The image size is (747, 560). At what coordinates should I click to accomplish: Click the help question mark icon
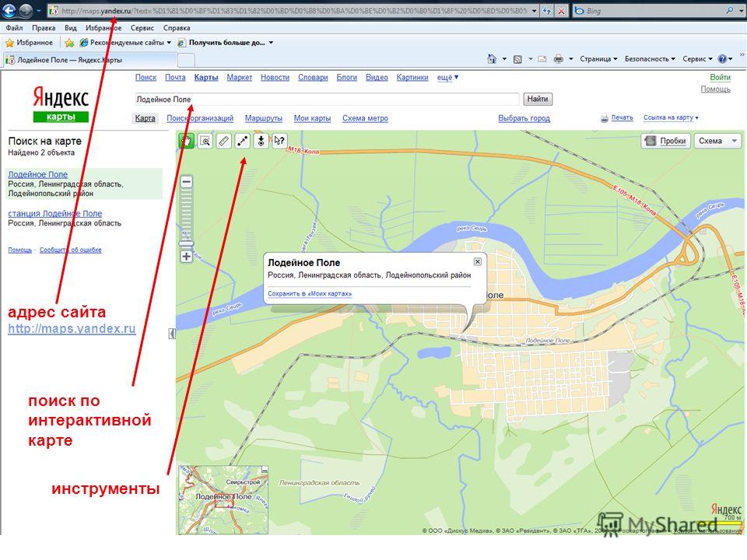723,59
